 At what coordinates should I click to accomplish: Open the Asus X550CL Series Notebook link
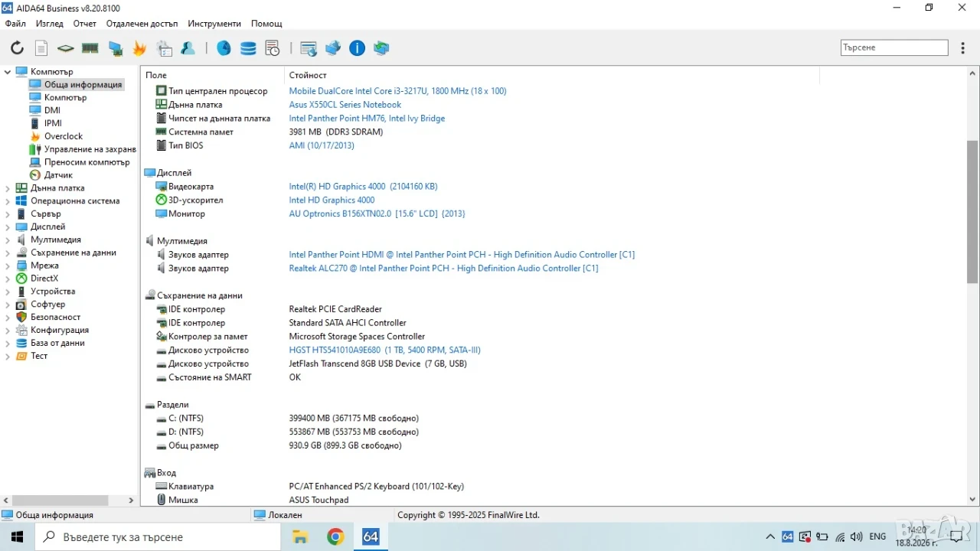click(345, 105)
